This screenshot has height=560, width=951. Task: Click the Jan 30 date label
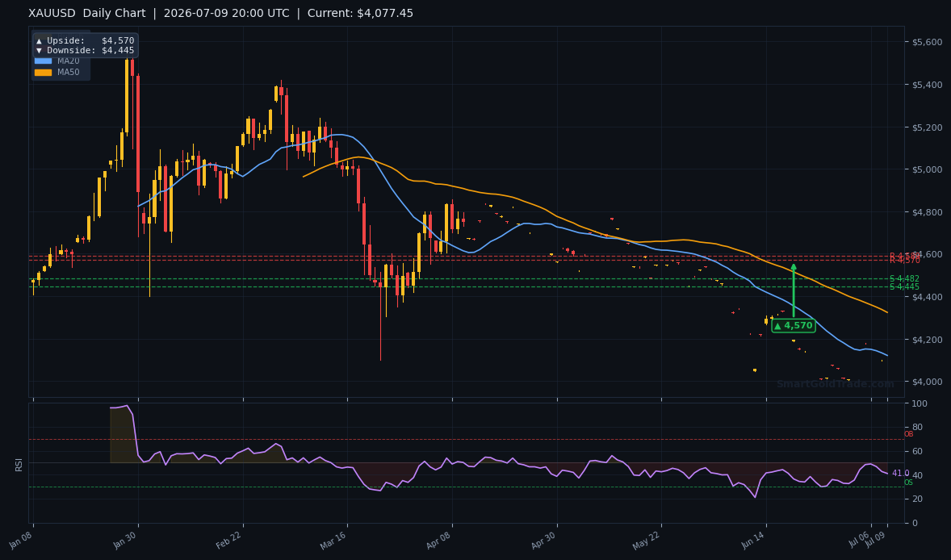coord(125,540)
